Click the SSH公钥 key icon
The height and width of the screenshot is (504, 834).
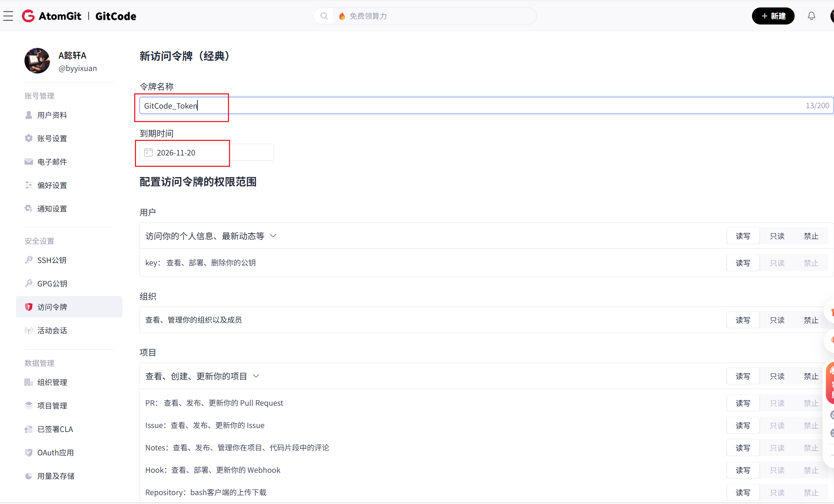click(29, 260)
